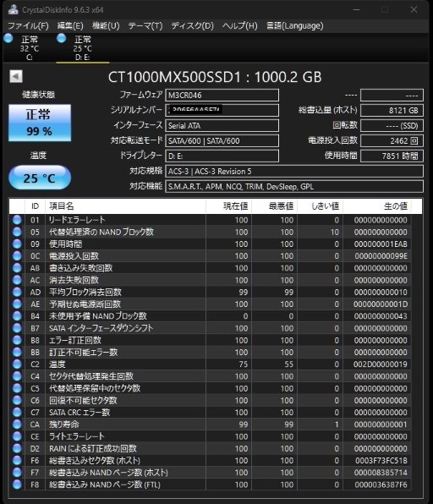
Task: Click the firmware field M3CR046
Action: [x=222, y=96]
